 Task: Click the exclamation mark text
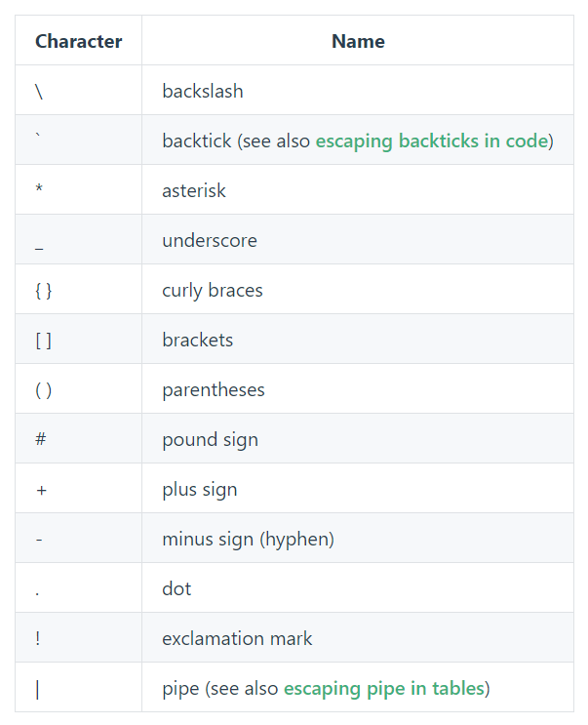[237, 638]
